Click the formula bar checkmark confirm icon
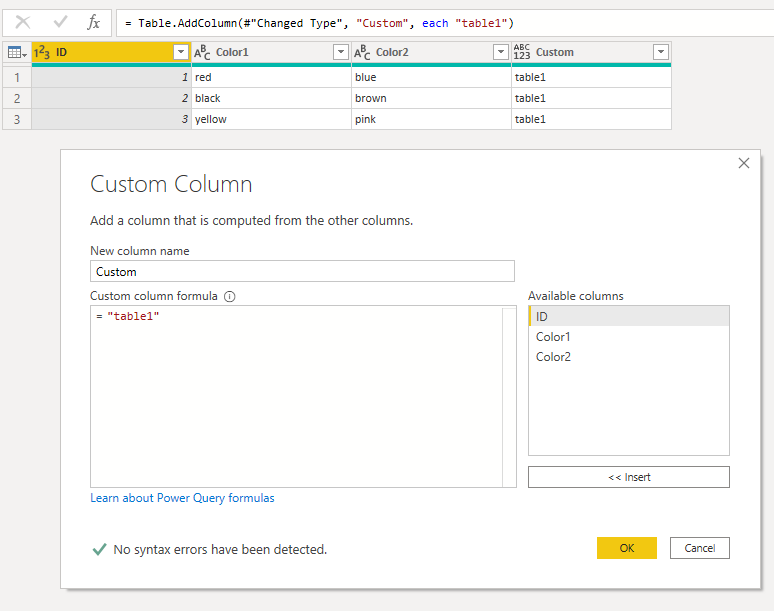This screenshot has height=611, width=774. click(x=60, y=22)
